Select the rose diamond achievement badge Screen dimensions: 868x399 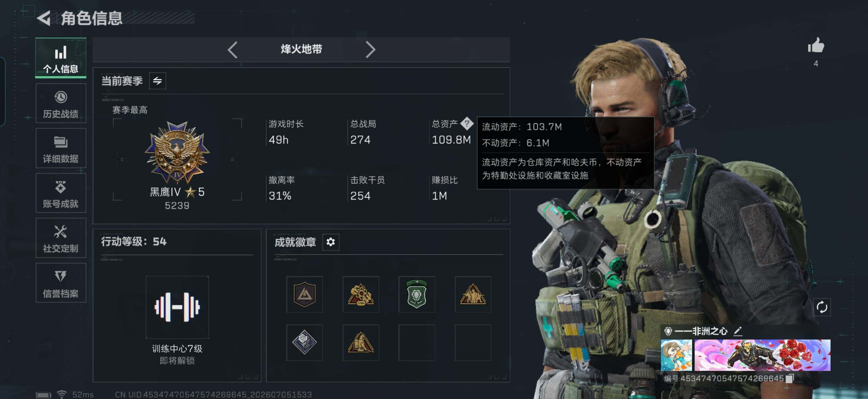click(304, 342)
